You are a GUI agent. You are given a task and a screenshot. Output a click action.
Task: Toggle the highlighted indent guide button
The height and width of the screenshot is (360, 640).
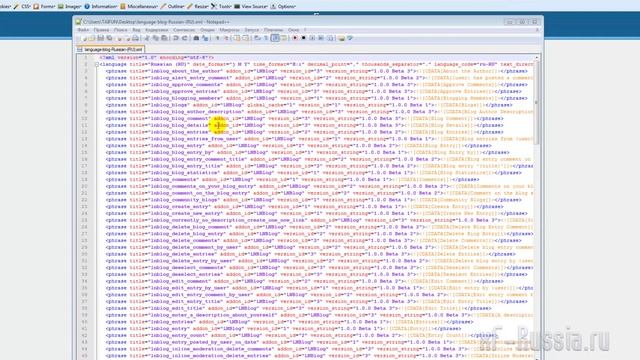tap(275, 38)
